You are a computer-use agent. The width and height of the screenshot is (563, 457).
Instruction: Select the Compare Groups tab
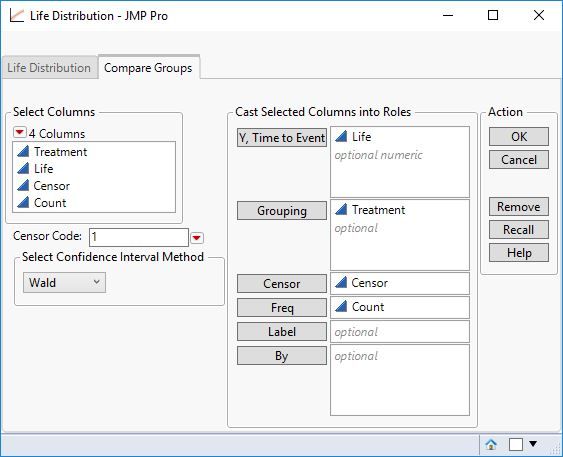pos(148,67)
